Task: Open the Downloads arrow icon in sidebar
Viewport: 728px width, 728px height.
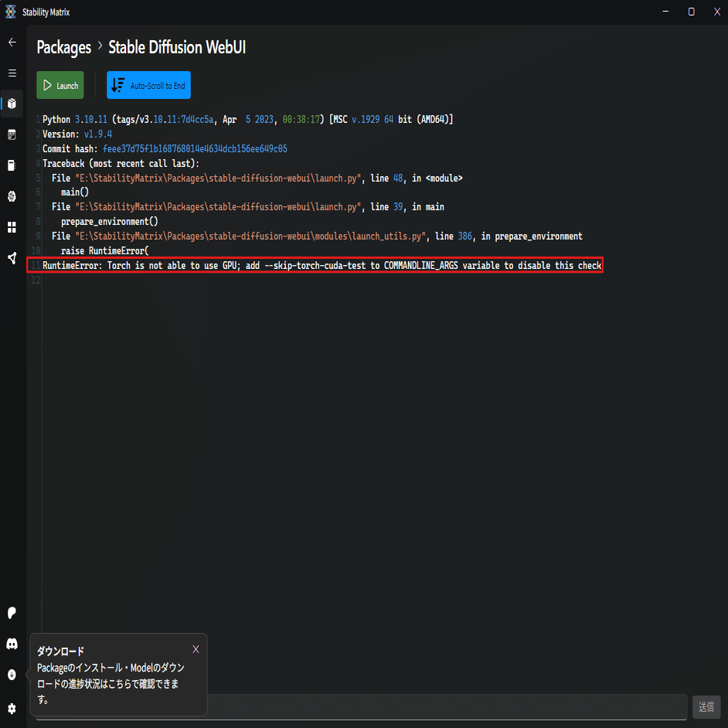Action: [x=12, y=674]
